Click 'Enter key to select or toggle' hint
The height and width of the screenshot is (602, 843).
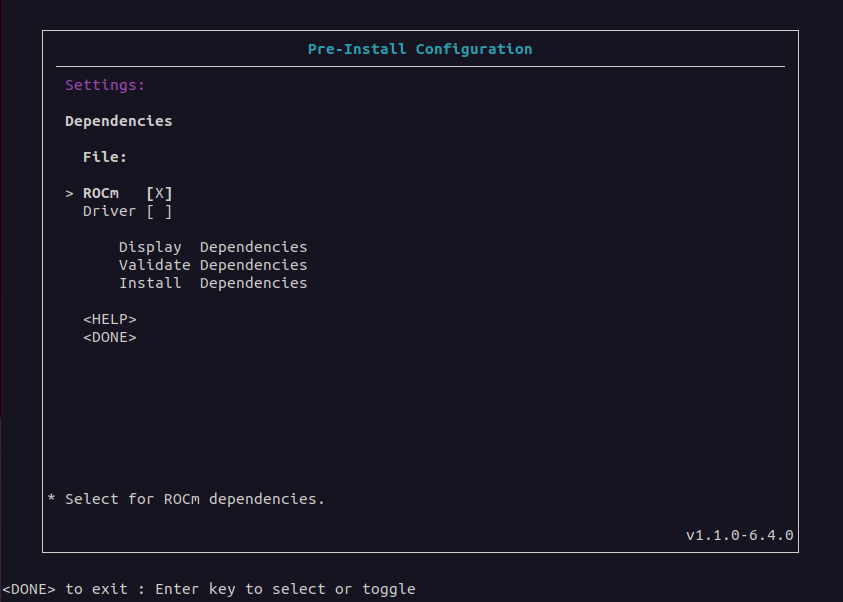pos(285,589)
